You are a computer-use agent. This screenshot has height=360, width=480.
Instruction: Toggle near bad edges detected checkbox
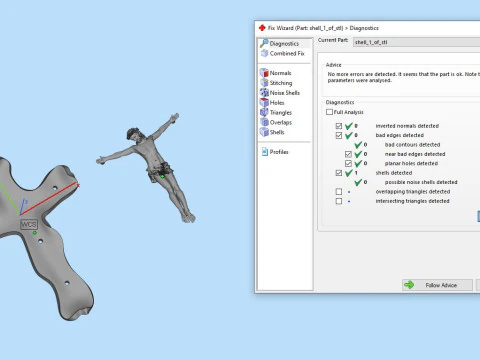(348, 154)
